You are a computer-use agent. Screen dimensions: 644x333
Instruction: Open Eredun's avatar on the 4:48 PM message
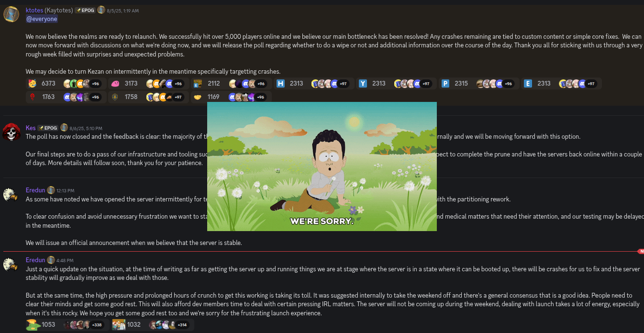click(x=11, y=264)
